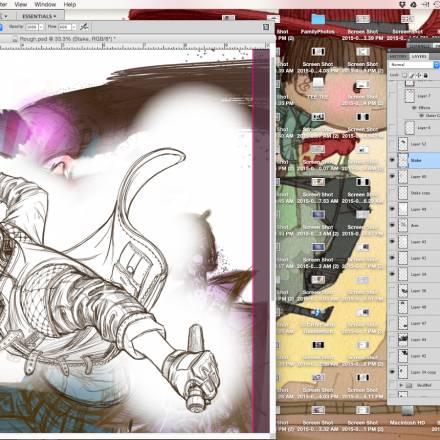Switch to the Layers tab
Image resolution: width=440 pixels, height=440 pixels.
(x=419, y=56)
